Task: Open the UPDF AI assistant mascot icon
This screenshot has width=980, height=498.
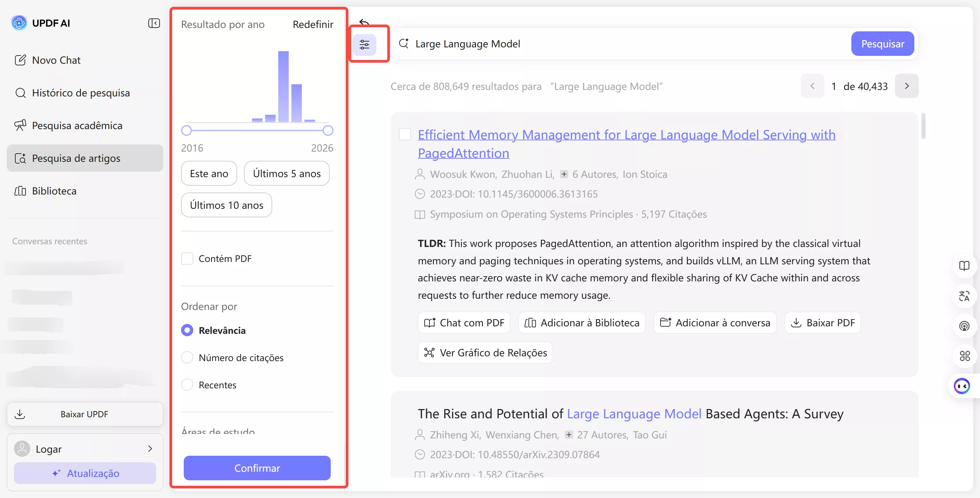Action: 961,386
